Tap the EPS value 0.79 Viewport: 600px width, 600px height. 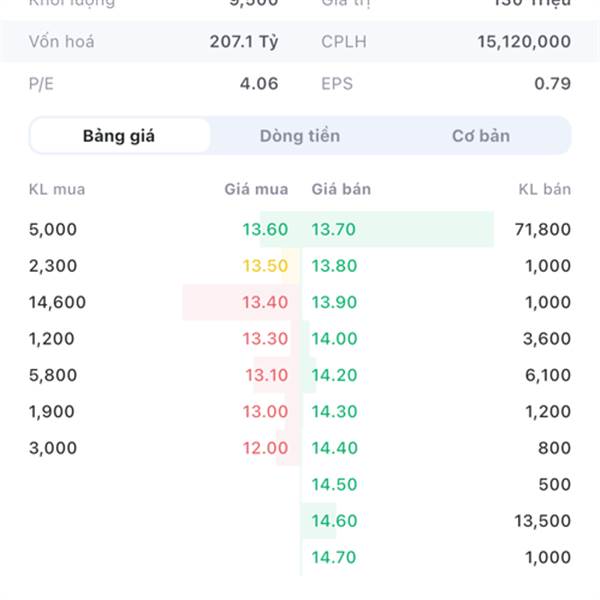(x=552, y=84)
